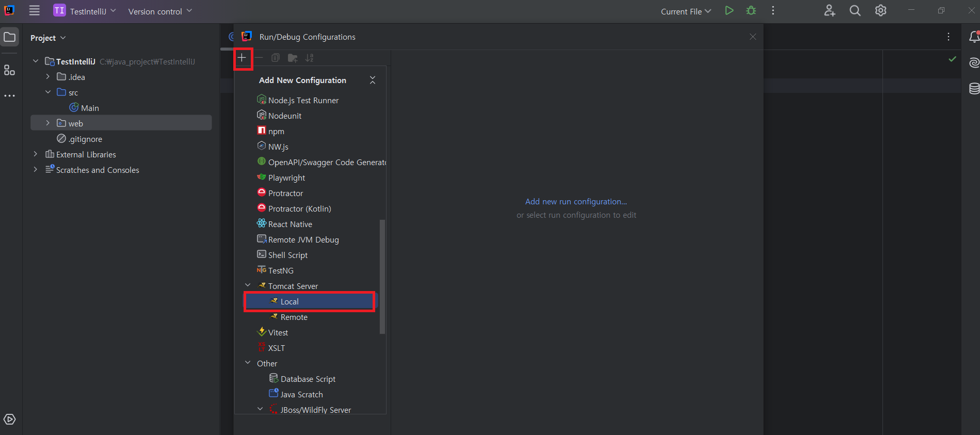Close the Add New Configuration popup
Viewport: 980px width, 435px height.
pos(373,80)
